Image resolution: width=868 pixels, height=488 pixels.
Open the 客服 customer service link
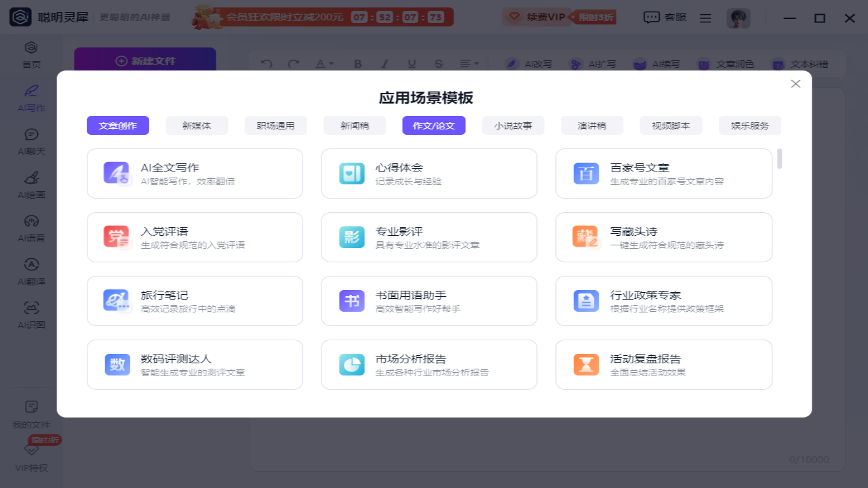pyautogui.click(x=665, y=18)
